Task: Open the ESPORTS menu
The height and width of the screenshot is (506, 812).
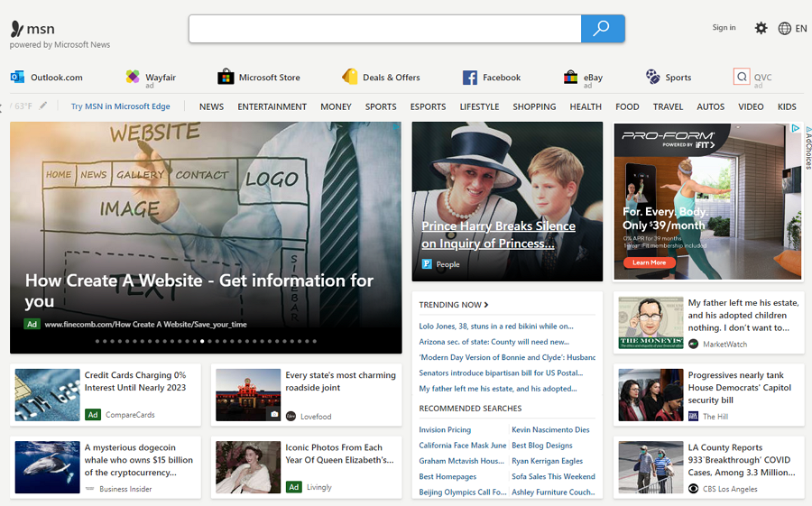Action: point(428,106)
